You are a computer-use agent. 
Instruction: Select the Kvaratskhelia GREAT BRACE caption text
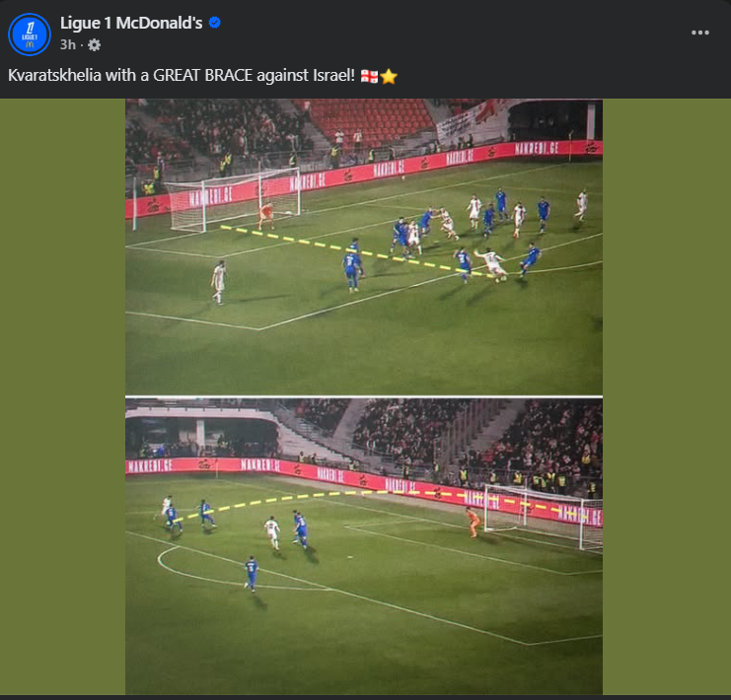(182, 76)
